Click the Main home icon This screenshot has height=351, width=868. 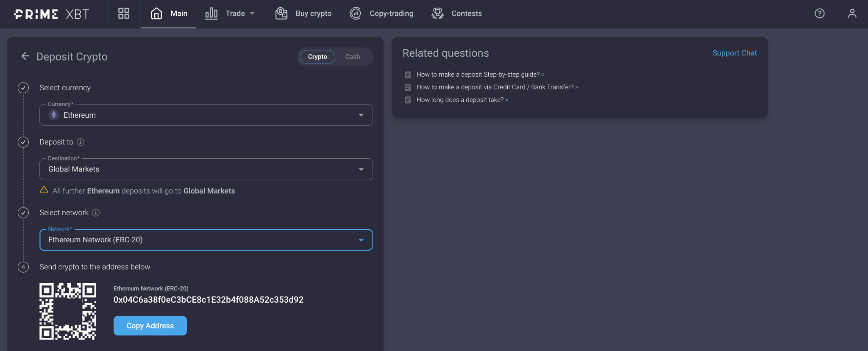[x=156, y=14]
